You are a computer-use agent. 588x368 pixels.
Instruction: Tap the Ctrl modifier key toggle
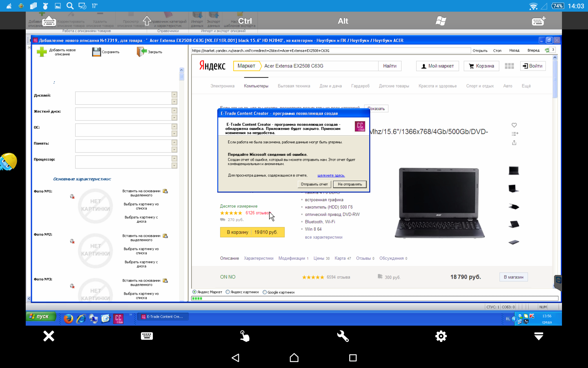245,21
